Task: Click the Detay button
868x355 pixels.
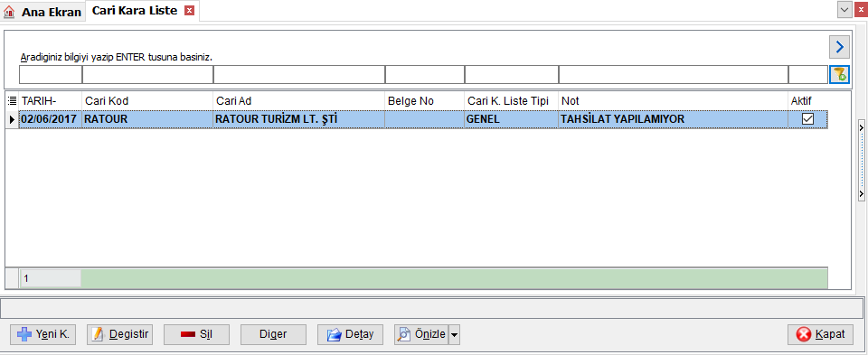Action: pyautogui.click(x=350, y=334)
